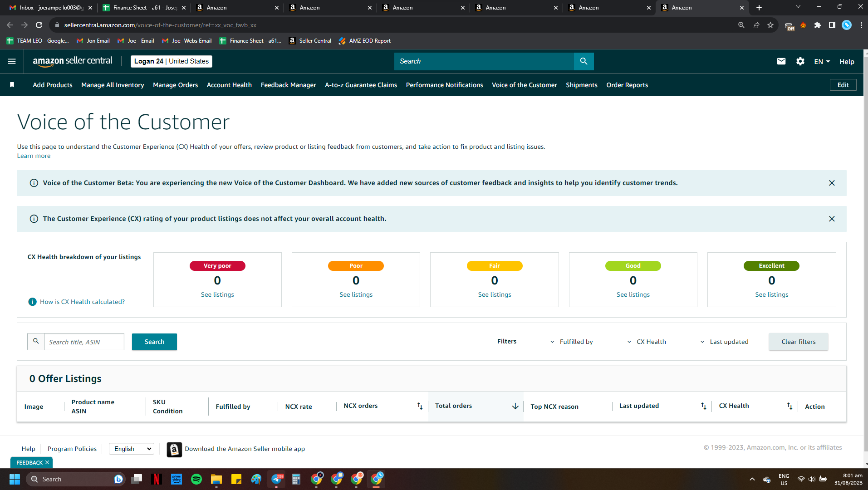Screen dimensions: 868x490
Task: Open Telegram from the taskbar
Action: click(276, 479)
